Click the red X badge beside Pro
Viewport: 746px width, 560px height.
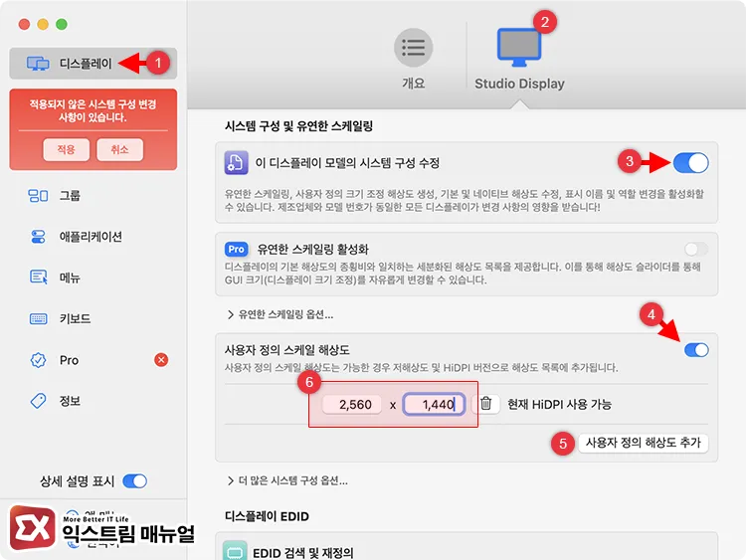pyautogui.click(x=161, y=360)
